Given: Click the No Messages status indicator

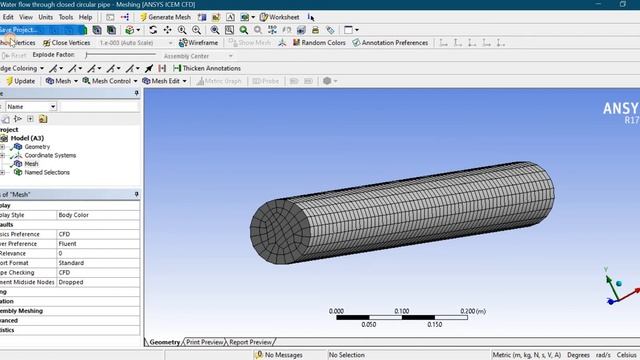Looking at the screenshot, I should 279,355.
